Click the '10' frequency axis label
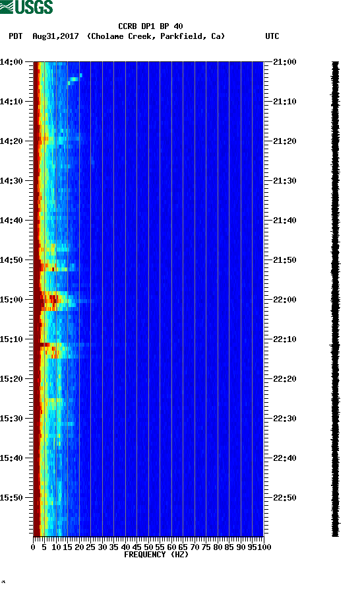The image size is (364, 589). (56, 547)
